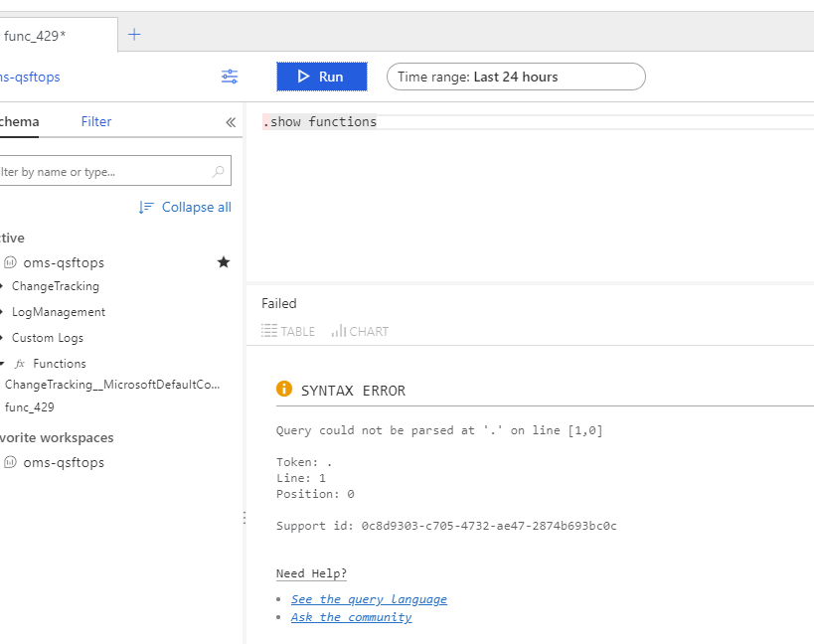Select the active oms-qsftops workspace icon
This screenshot has width=814, height=644.
(x=10, y=262)
